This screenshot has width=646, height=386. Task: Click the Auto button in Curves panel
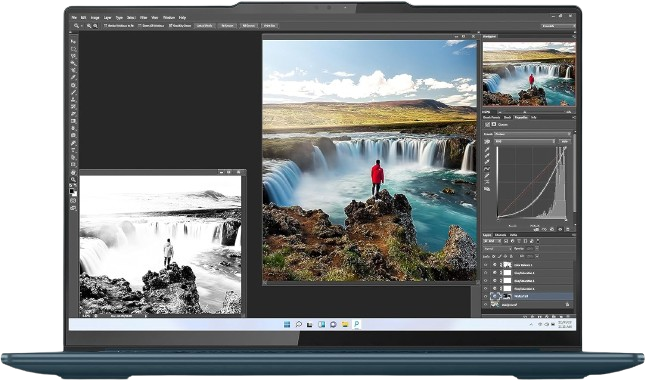click(564, 141)
